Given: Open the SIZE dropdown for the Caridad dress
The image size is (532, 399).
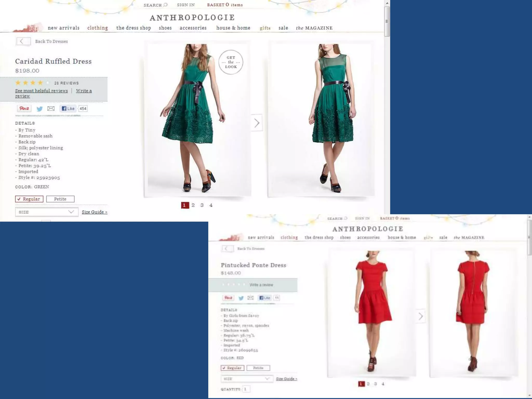Looking at the screenshot, I should point(46,212).
